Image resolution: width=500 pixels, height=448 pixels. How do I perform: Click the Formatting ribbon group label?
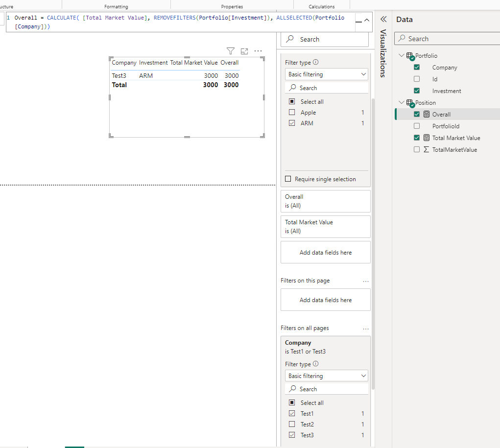pos(116,6)
